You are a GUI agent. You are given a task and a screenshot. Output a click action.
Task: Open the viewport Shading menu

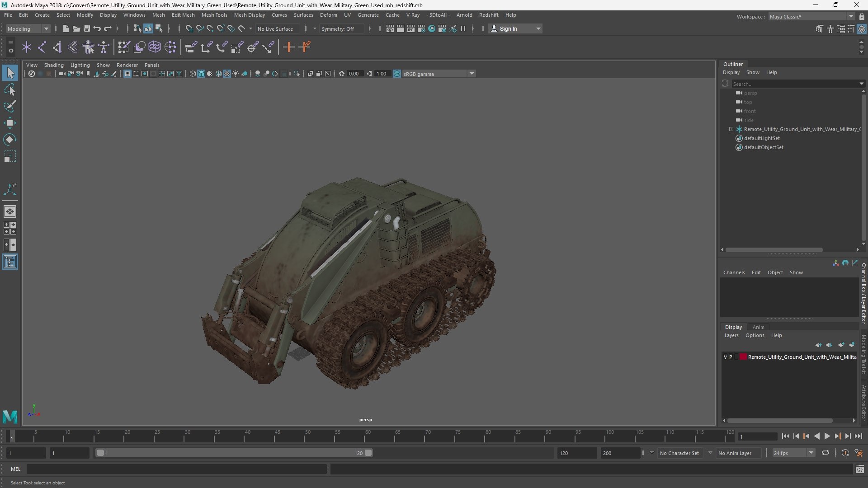(x=54, y=65)
